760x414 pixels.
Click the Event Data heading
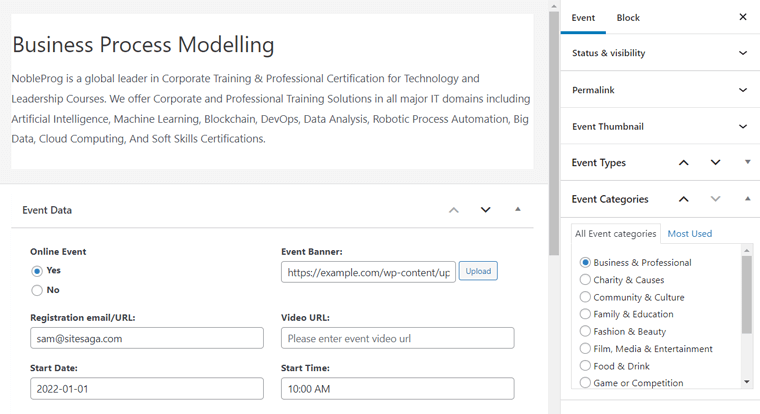pyautogui.click(x=47, y=210)
